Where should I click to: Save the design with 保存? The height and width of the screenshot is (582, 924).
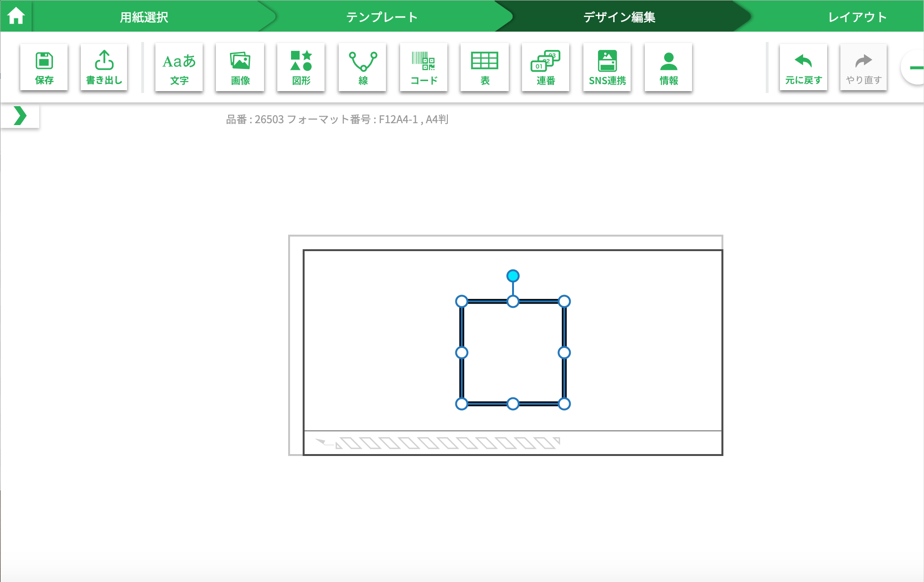pos(44,67)
